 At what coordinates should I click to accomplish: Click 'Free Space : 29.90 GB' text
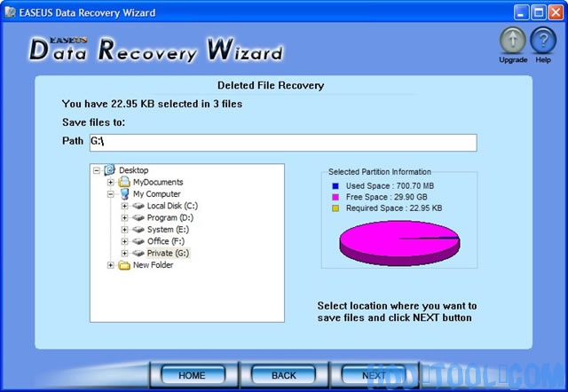point(387,197)
